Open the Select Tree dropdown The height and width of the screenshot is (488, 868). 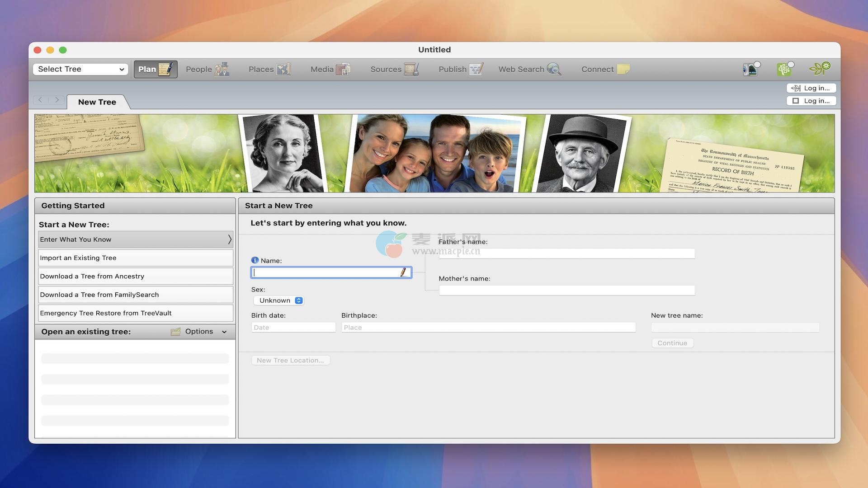coord(80,69)
